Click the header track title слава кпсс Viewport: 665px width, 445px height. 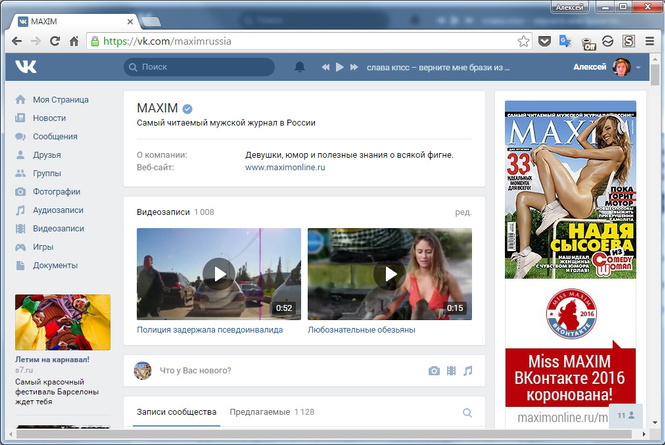tap(438, 67)
